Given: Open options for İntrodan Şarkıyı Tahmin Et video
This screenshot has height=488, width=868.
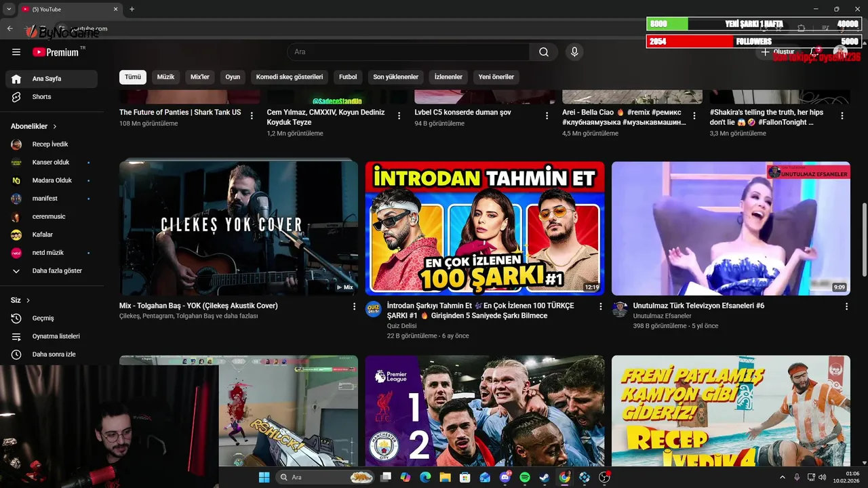Looking at the screenshot, I should (x=600, y=306).
